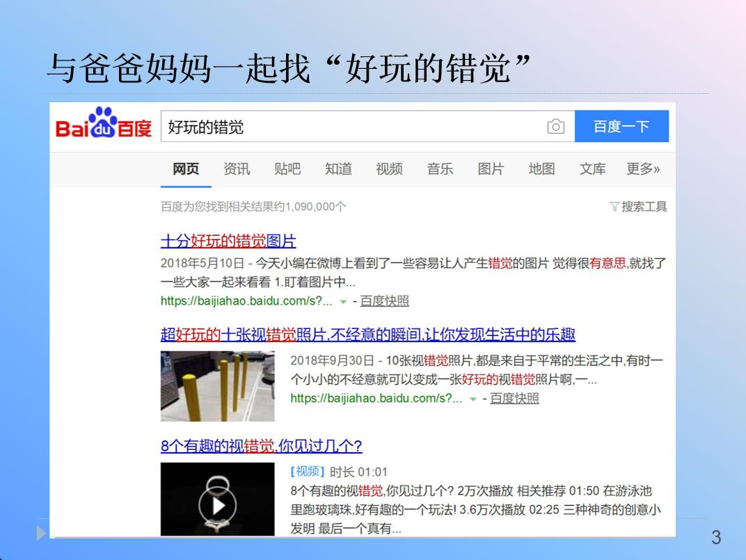Click the slide title 与爸爸妈妈一起找
Screen dimensions: 746x560
pos(179,68)
